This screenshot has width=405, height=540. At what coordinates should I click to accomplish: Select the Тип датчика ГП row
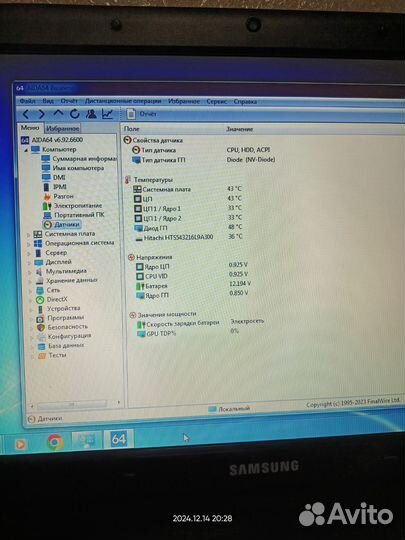tap(204, 160)
